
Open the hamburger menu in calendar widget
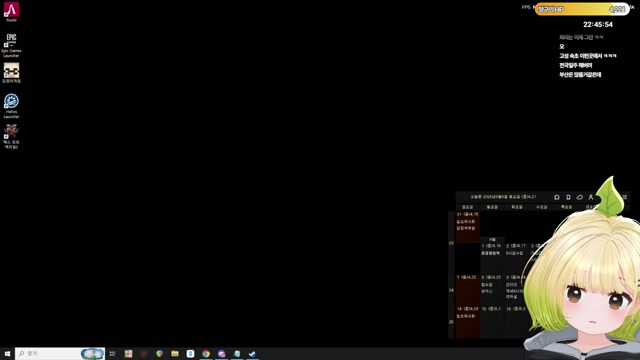click(624, 197)
